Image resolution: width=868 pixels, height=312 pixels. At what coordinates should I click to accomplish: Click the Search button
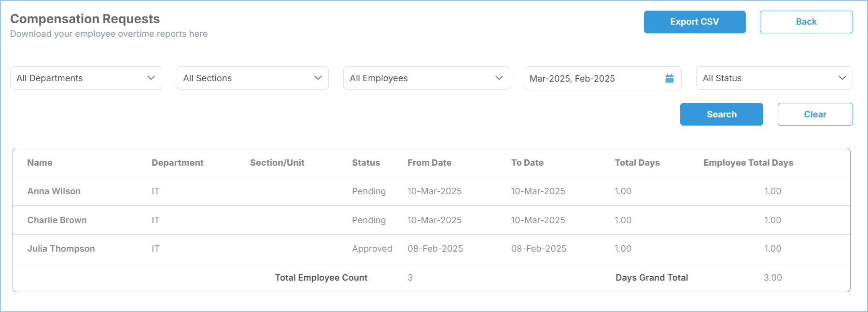point(721,114)
